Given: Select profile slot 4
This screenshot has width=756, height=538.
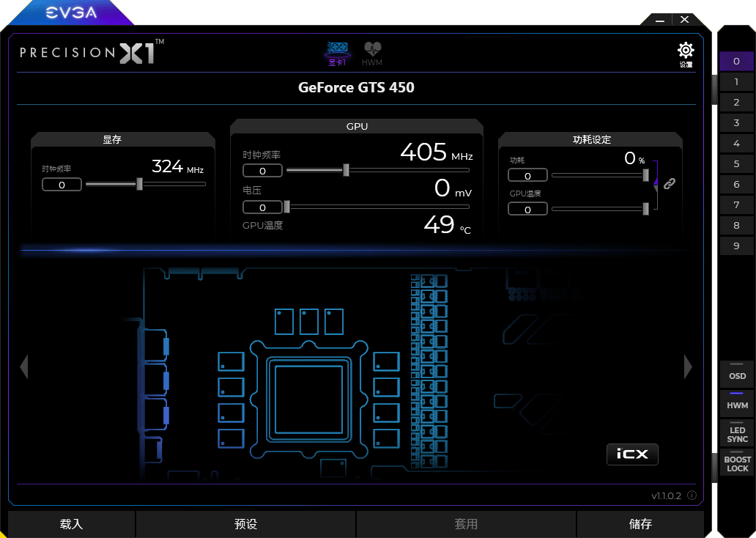Looking at the screenshot, I should coord(736,144).
